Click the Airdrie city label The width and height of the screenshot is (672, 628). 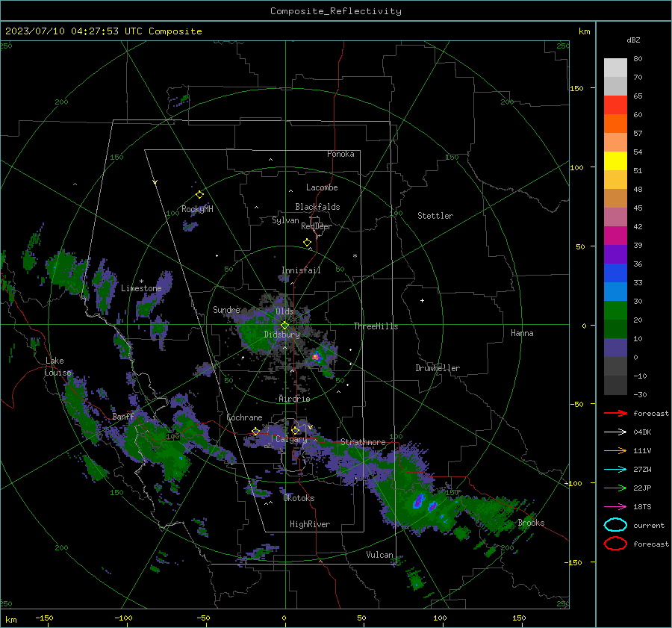[294, 399]
